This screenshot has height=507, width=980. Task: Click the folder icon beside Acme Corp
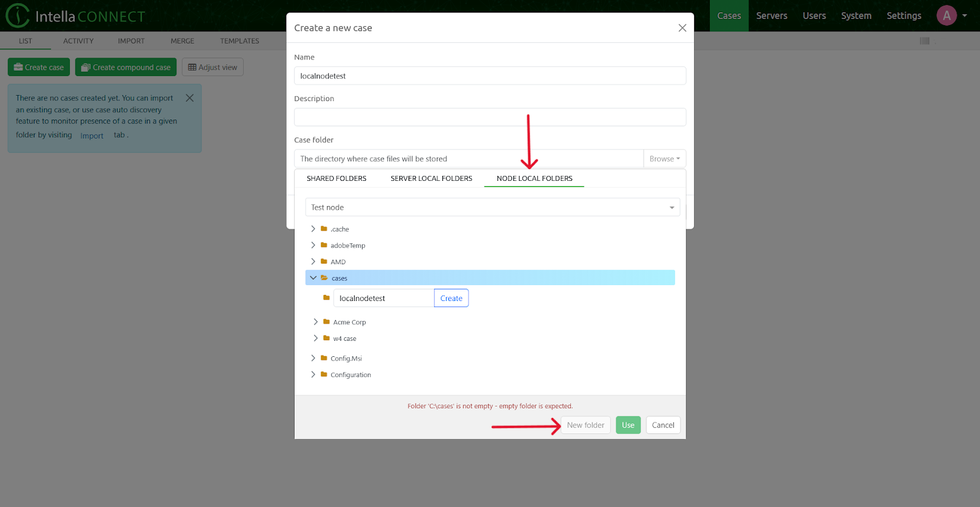tap(326, 322)
